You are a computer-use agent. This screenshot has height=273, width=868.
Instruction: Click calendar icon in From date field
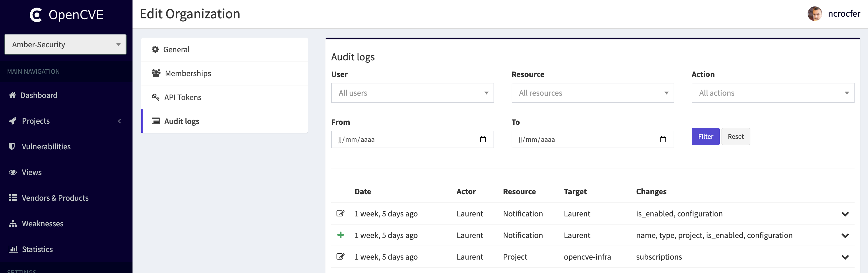coord(482,139)
